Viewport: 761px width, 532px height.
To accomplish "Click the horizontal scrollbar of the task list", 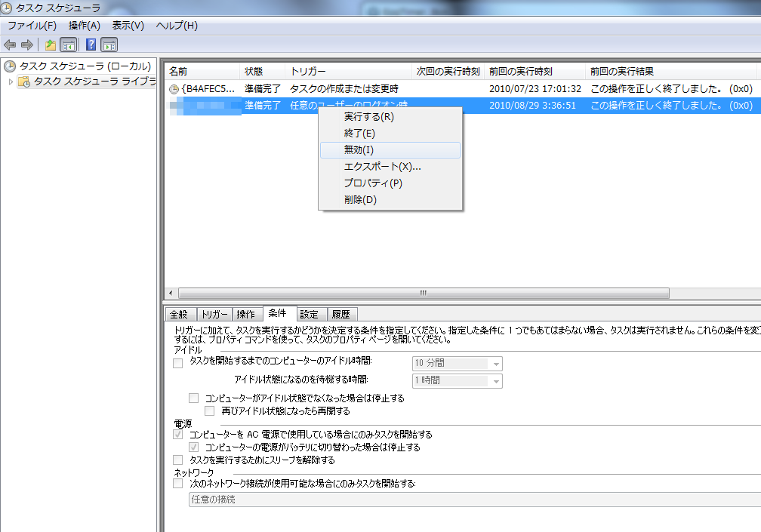I will click(x=423, y=293).
